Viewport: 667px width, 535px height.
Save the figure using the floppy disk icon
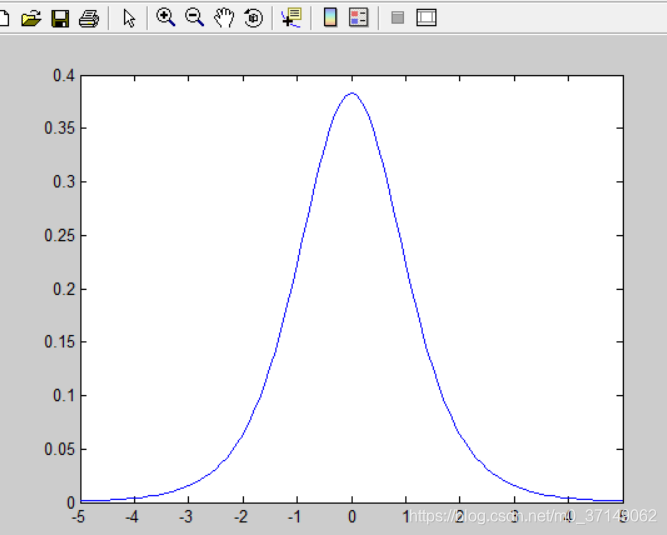[60, 18]
